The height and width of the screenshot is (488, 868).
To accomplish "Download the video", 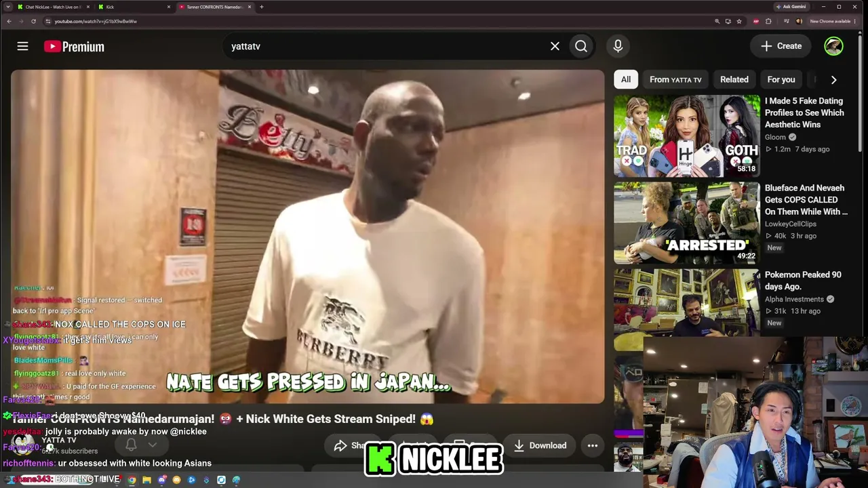I will [540, 445].
